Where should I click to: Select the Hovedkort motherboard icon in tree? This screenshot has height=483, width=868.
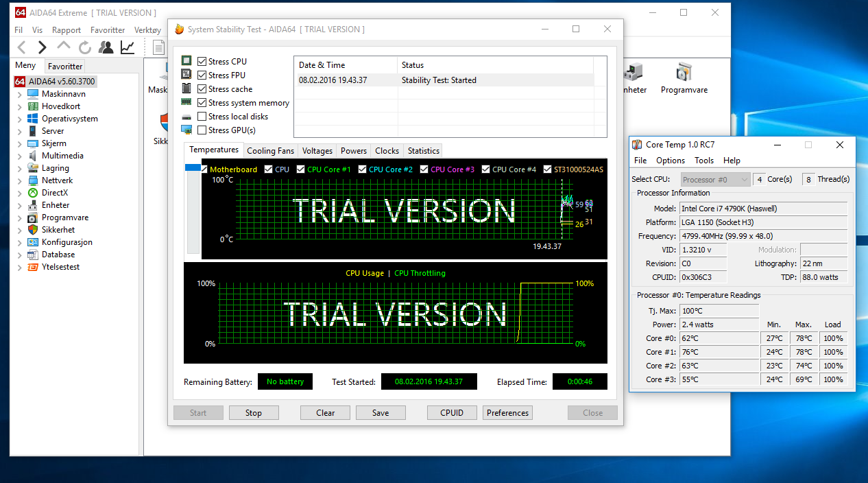tap(33, 106)
